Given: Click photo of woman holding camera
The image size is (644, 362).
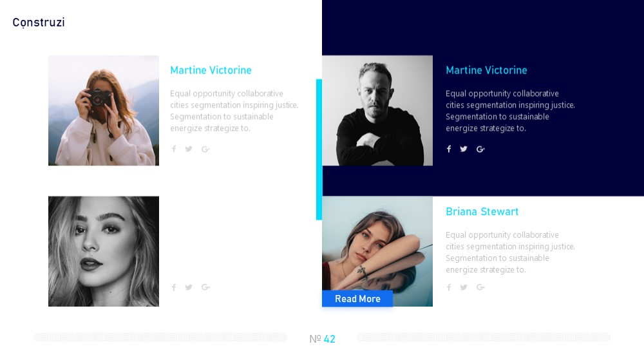Looking at the screenshot, I should [104, 111].
